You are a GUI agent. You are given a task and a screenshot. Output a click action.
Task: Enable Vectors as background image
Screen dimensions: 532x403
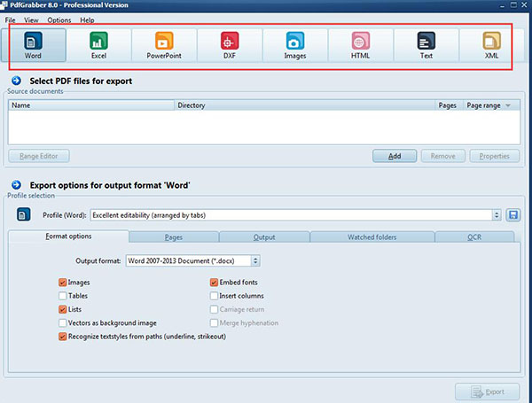pos(62,323)
